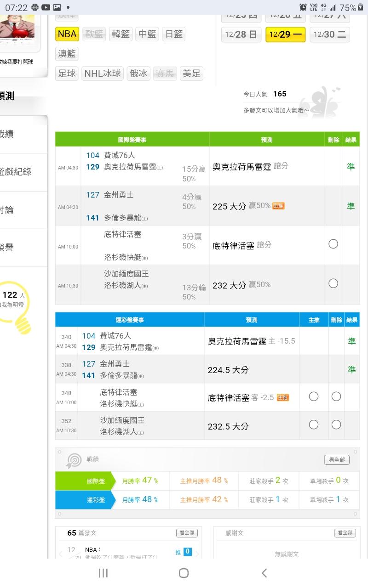Tap the yellow lightbulb icon
The height and width of the screenshot is (588, 368).
(x=18, y=308)
